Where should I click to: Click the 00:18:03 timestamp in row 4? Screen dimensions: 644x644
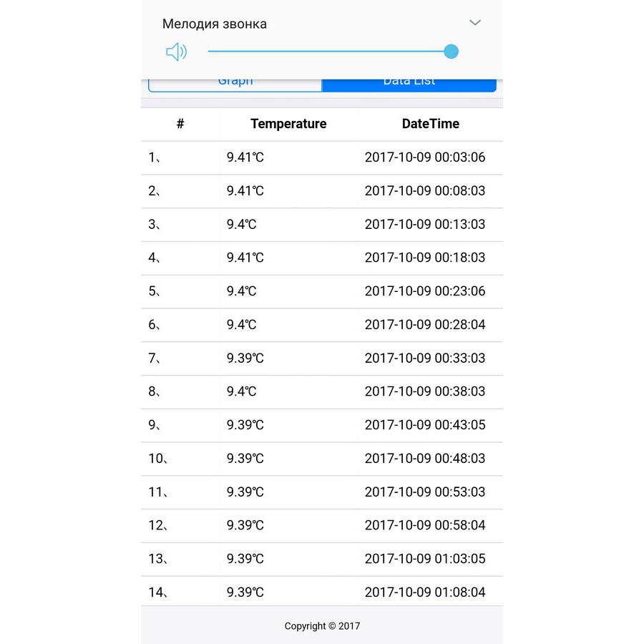[x=424, y=258]
